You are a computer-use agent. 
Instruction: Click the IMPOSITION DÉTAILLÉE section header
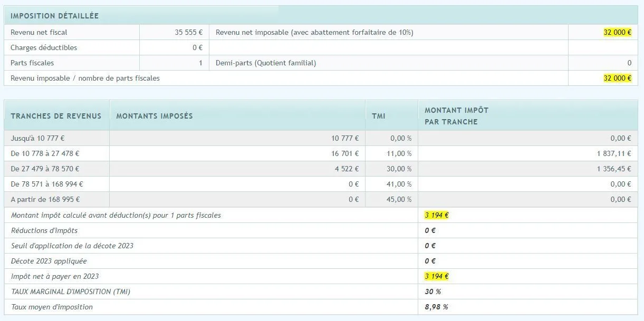(x=54, y=16)
